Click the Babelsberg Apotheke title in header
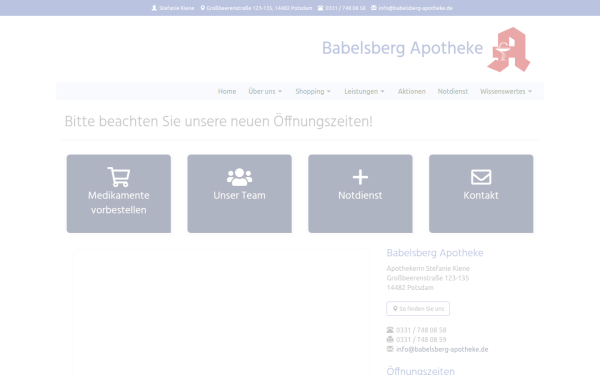The image size is (600, 375). pos(402,49)
